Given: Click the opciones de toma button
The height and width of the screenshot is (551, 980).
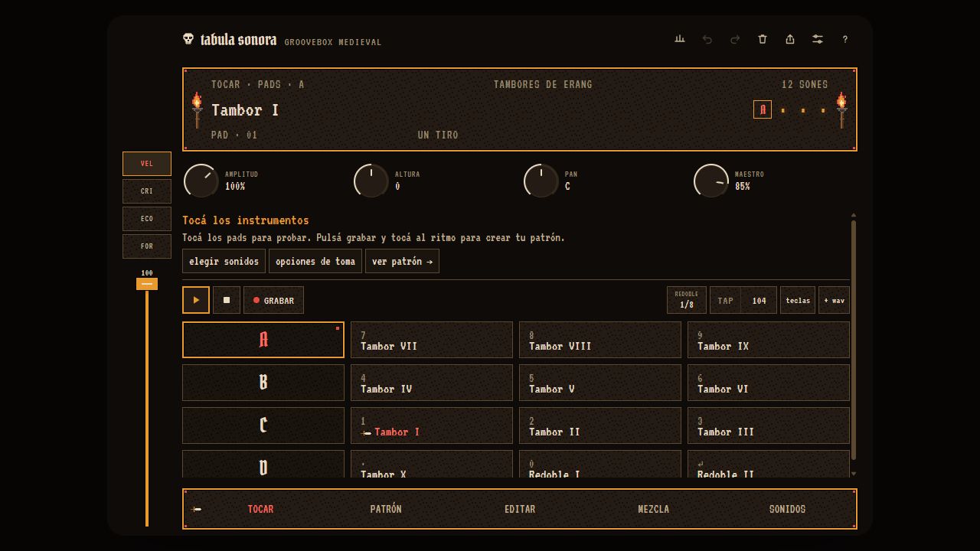Looking at the screenshot, I should [x=315, y=261].
